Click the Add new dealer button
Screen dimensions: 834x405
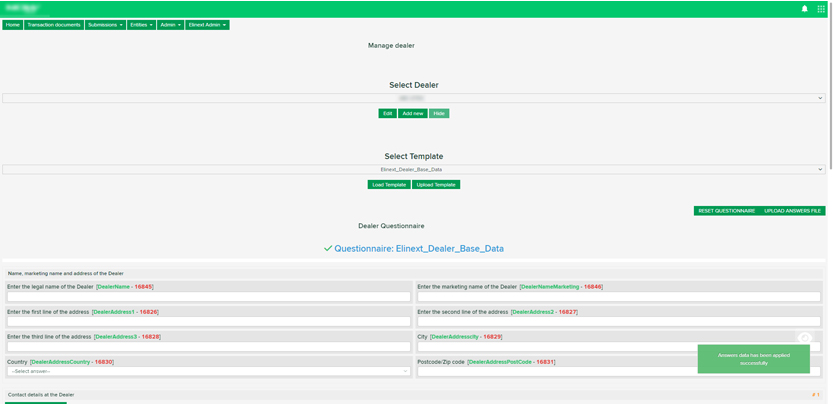click(412, 114)
